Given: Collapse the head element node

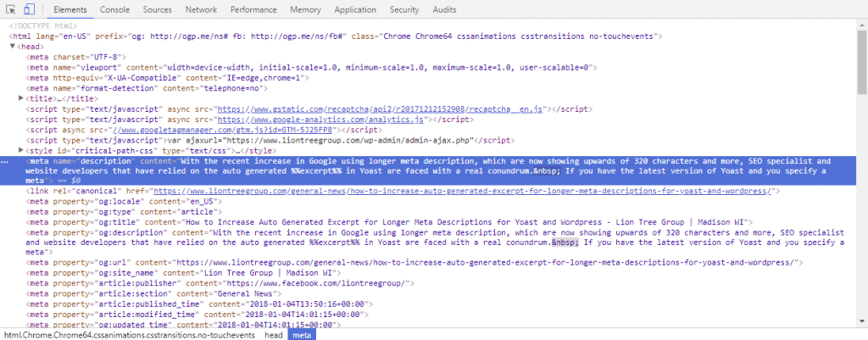Looking at the screenshot, I should 13,47.
